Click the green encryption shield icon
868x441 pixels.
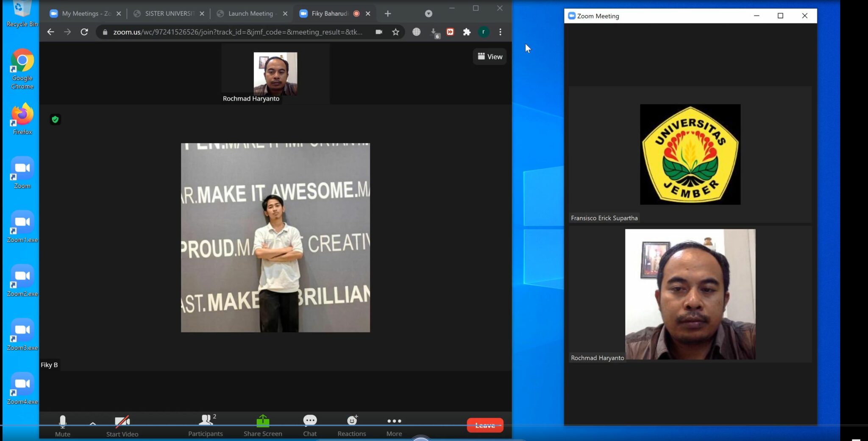[55, 120]
